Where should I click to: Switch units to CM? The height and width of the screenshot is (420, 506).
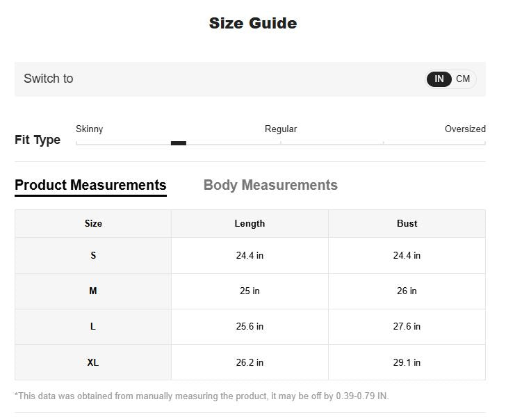point(463,79)
